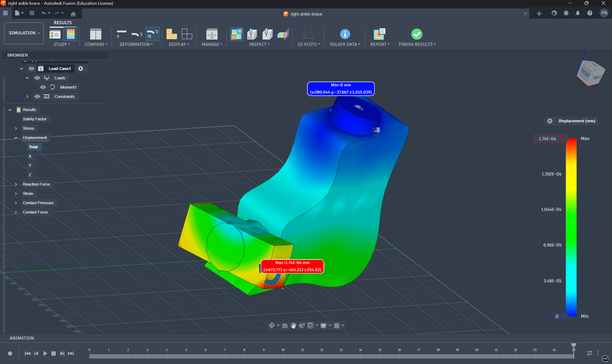The image size is (612, 364).
Task: Select the Total displacement result
Action: point(33,147)
